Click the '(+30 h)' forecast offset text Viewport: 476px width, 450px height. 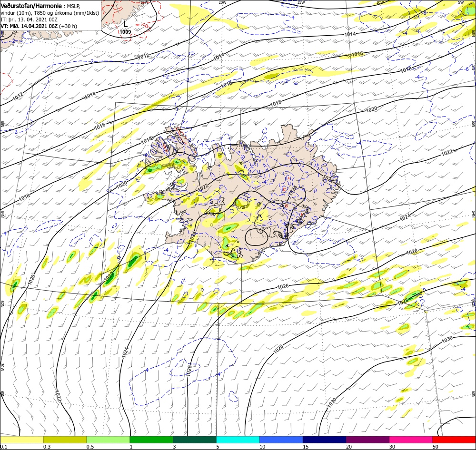[x=68, y=26]
